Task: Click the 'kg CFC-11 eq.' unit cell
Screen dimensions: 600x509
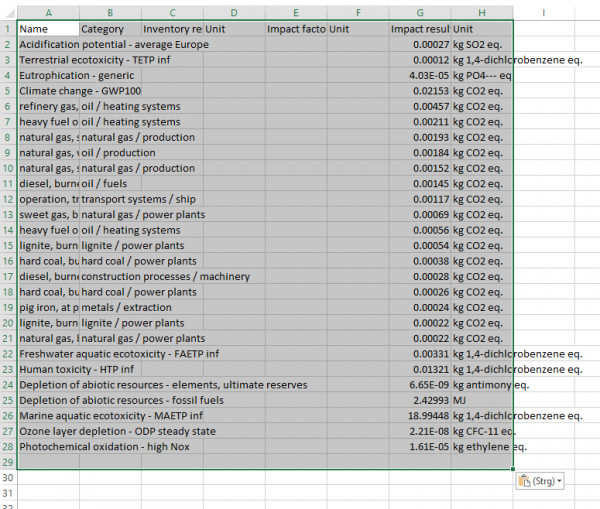Action: (x=482, y=431)
